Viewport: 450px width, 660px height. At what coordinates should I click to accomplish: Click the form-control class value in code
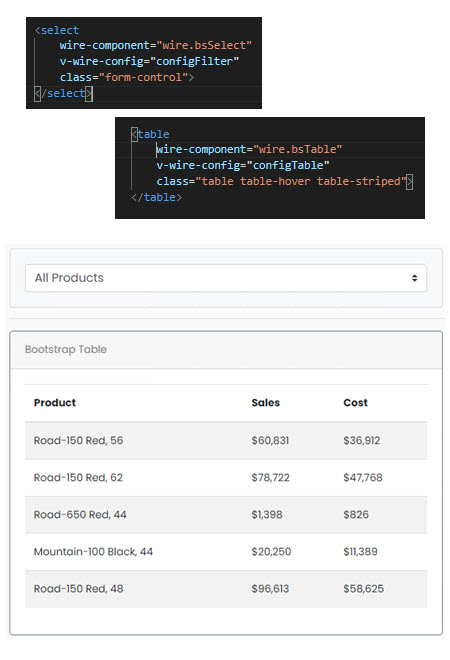pos(143,77)
